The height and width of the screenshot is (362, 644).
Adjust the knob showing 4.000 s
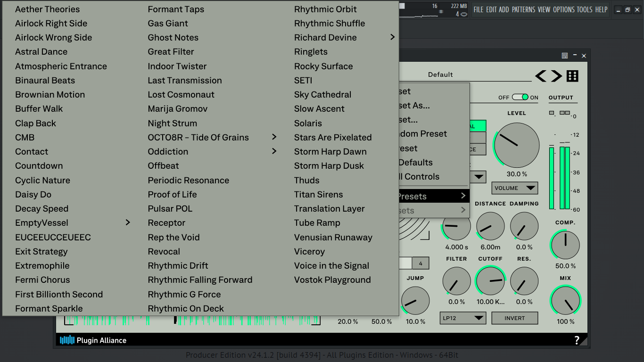pos(456,226)
